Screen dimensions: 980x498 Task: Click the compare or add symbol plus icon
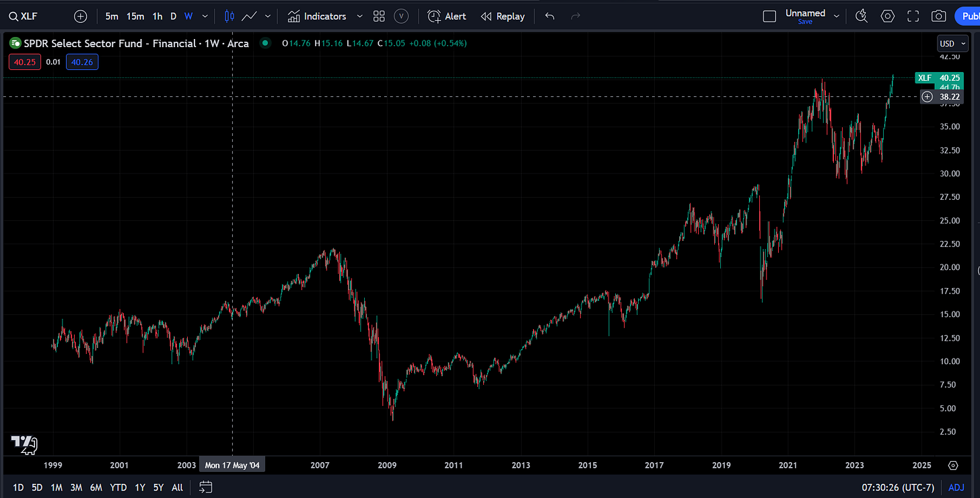[x=80, y=16]
